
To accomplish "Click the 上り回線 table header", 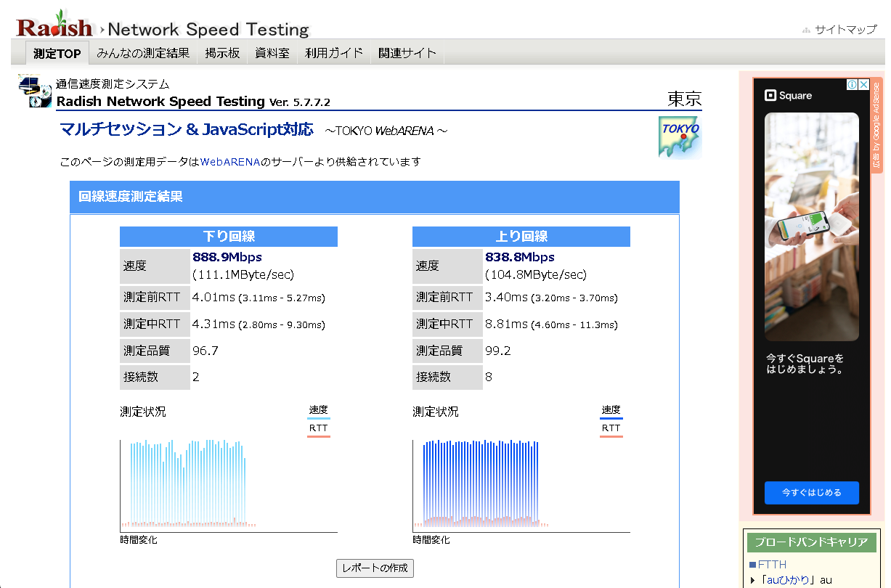I will tap(521, 237).
